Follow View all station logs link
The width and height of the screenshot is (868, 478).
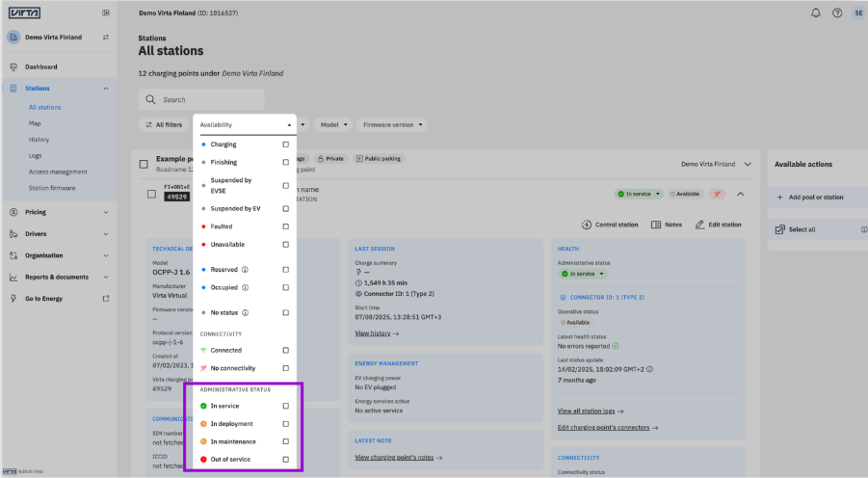click(591, 411)
